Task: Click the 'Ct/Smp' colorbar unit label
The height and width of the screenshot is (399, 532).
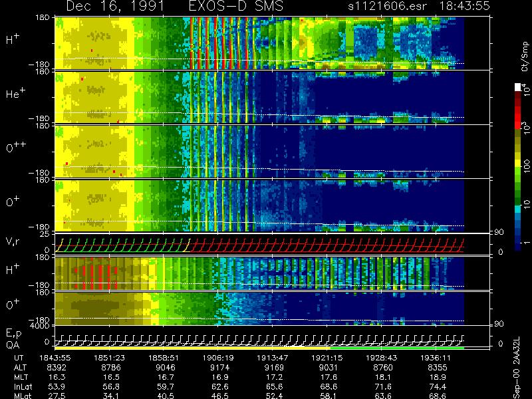Action: pyautogui.click(x=525, y=57)
